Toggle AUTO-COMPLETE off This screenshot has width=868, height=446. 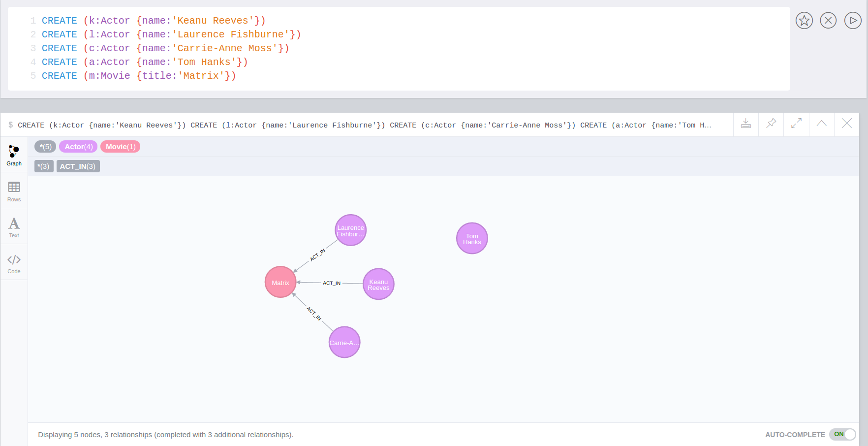[842, 435]
